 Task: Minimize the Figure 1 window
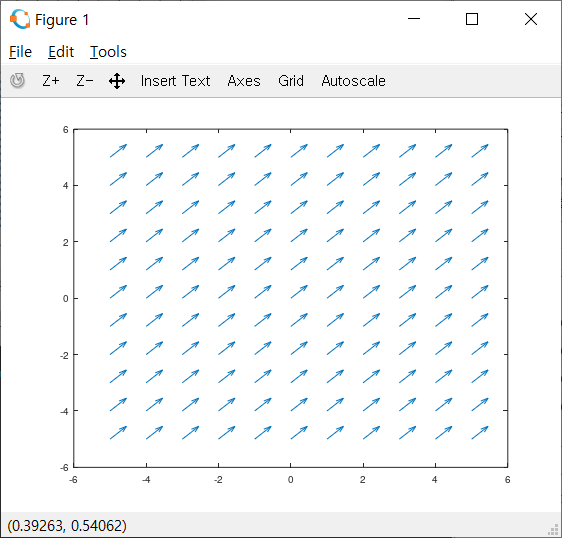(414, 19)
